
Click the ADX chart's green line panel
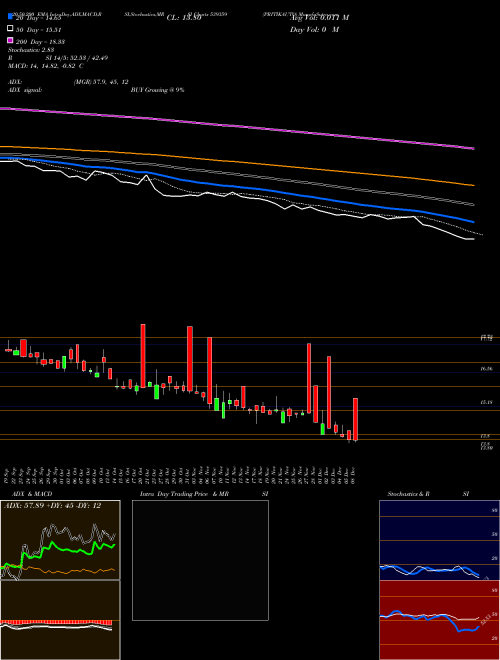(x=60, y=540)
